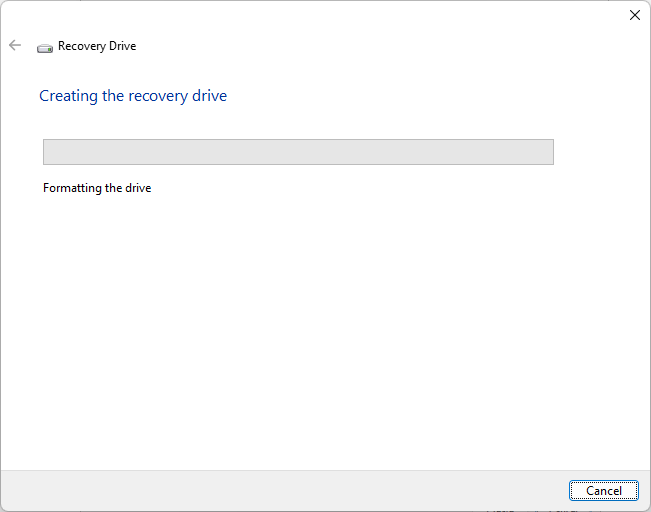Click the "Creating the recovery drive" heading
Viewport: 651px width, 512px height.
tap(133, 96)
